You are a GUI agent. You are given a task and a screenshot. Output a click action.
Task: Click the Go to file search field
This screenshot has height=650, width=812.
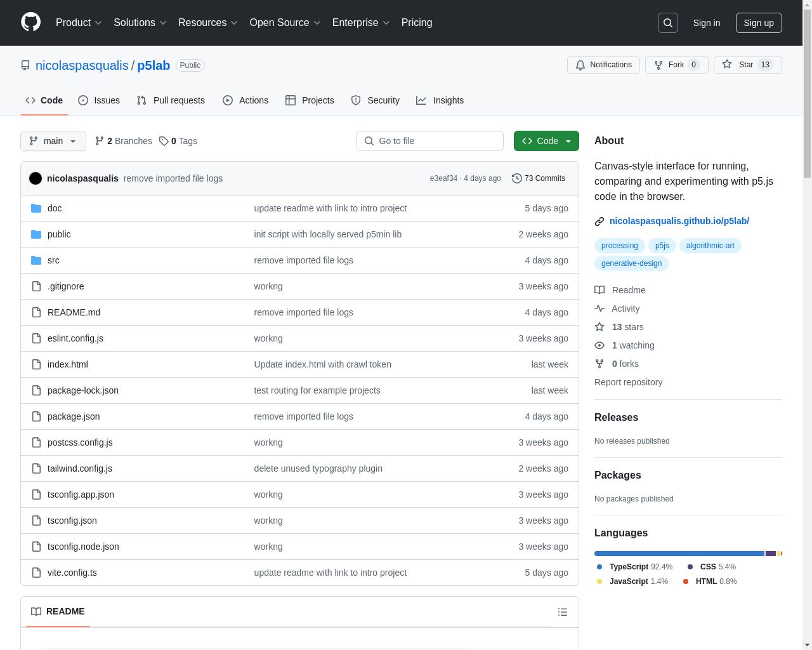coord(429,141)
